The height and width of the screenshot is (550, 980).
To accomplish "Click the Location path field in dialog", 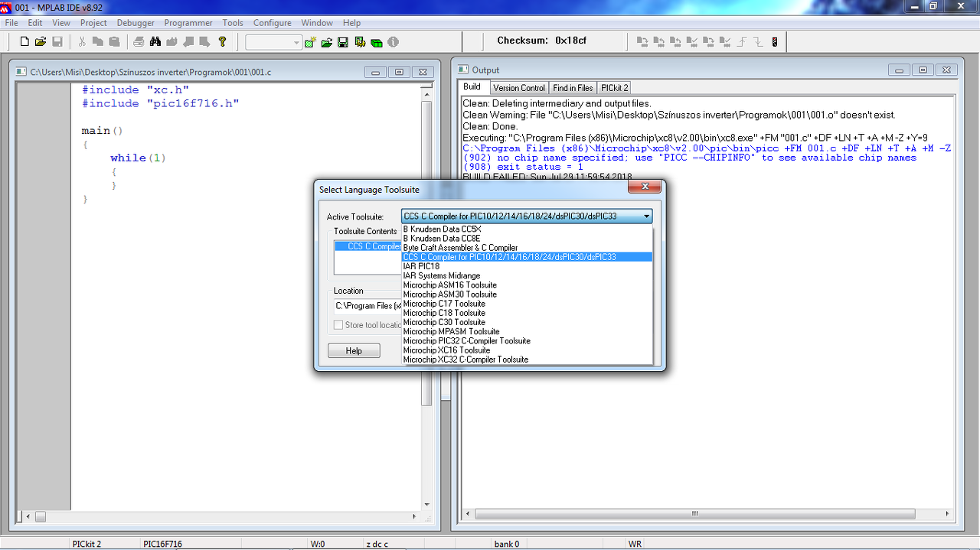I will [367, 306].
